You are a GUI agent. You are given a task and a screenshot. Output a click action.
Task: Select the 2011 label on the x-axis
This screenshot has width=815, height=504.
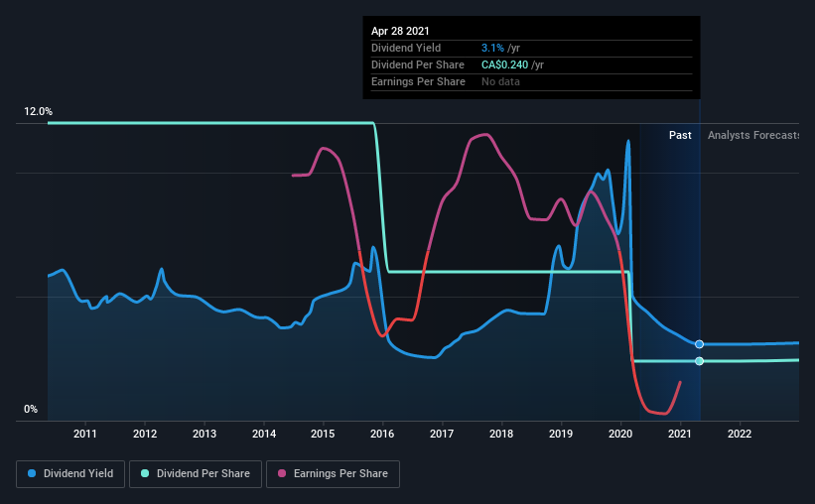[84, 434]
